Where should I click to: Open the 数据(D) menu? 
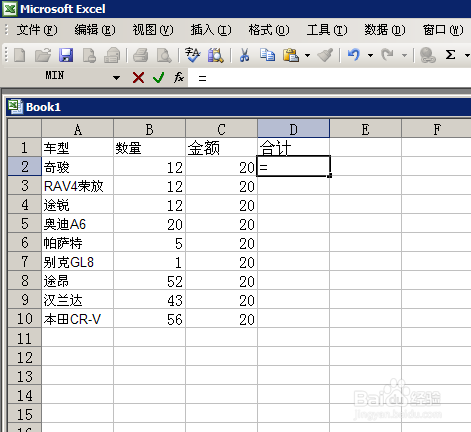385,30
